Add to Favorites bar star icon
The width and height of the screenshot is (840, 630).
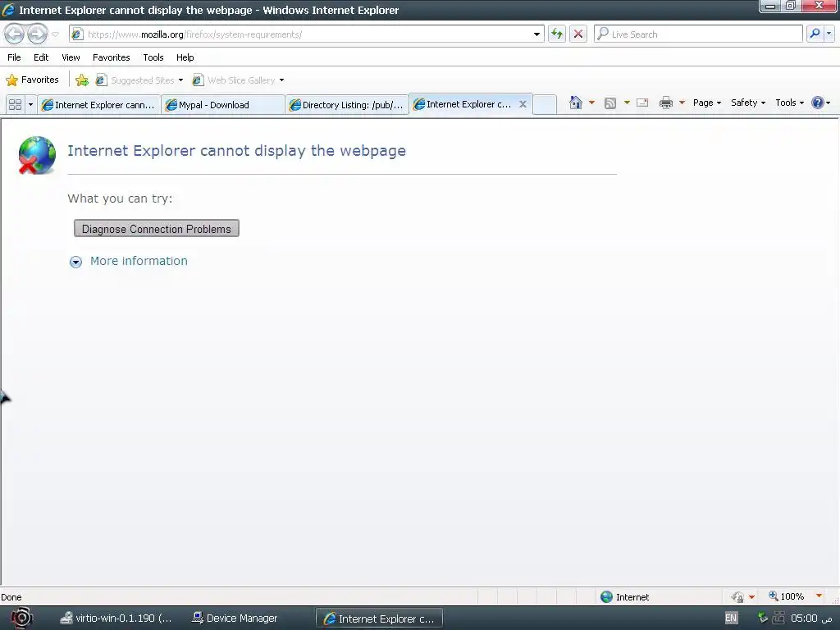click(82, 80)
